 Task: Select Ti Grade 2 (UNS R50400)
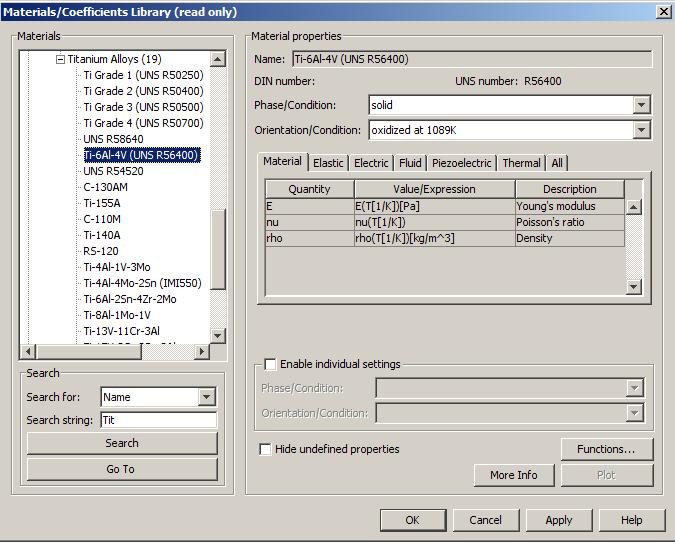tap(143, 91)
